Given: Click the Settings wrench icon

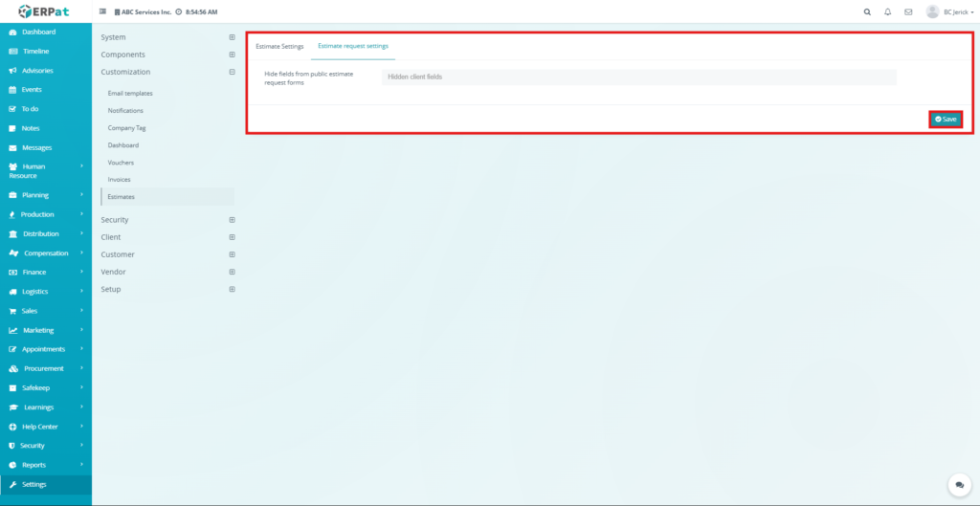Looking at the screenshot, I should [x=12, y=485].
